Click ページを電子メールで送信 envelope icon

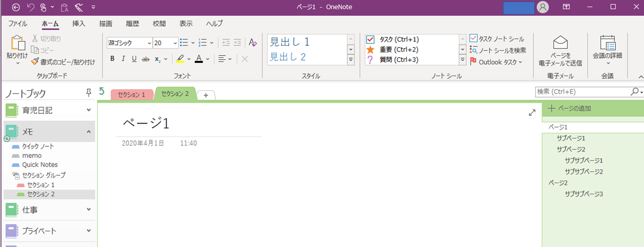click(560, 43)
